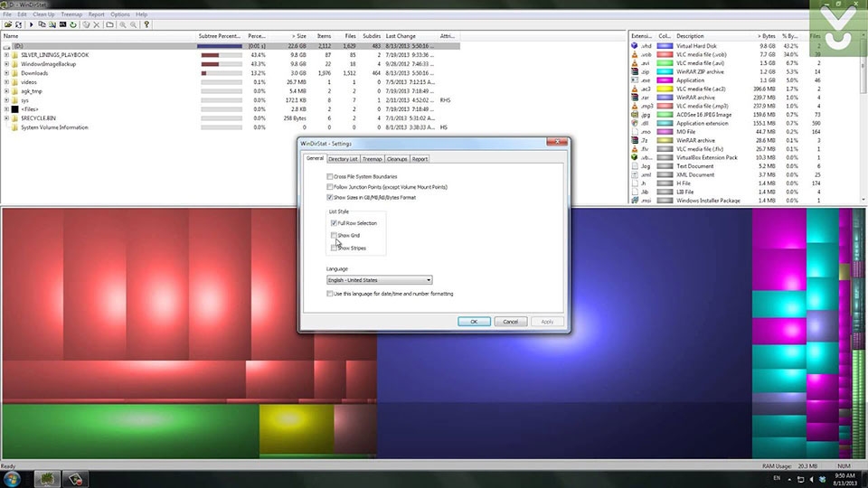Switch to the Treemap settings tab
The height and width of the screenshot is (488, 868).
coord(372,159)
